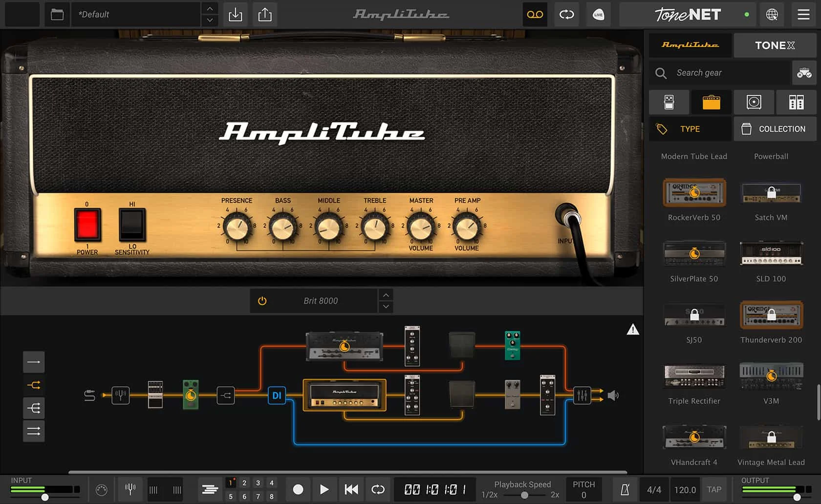Select the stompbox pedals gear category icon
Viewport: 821px width, 504px height.
[x=669, y=102]
